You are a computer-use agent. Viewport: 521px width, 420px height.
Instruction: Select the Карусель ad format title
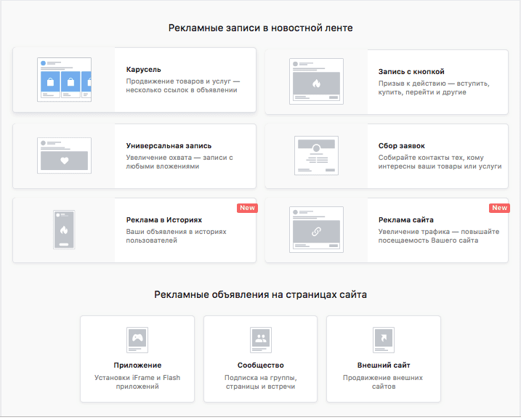[x=144, y=70]
